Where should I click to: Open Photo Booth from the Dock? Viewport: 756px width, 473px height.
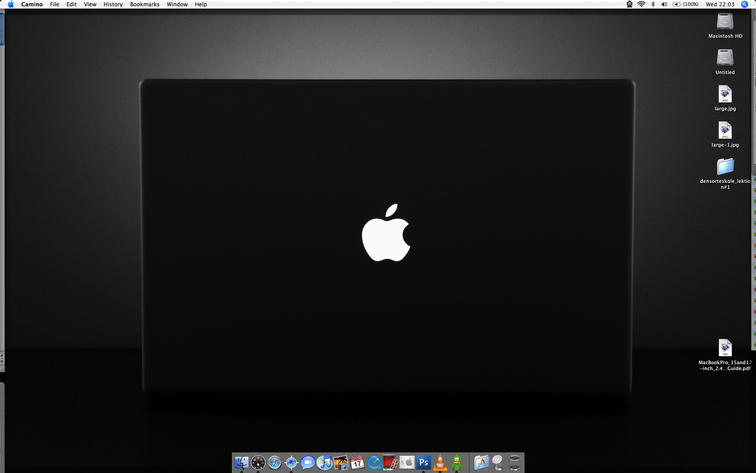pos(390,462)
